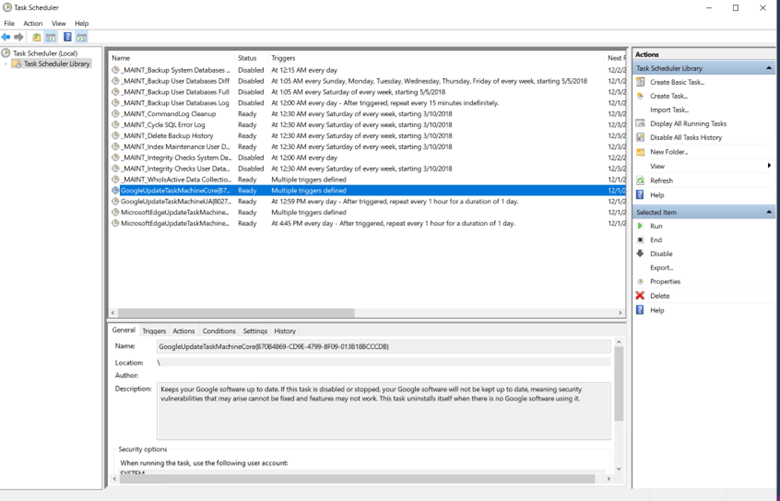780x501 pixels.
Task: Switch to the Settings tab
Action: [255, 331]
